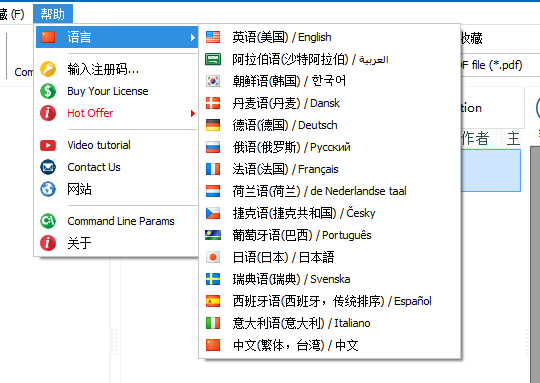Image resolution: width=540 pixels, height=383 pixels.
Task: Click the United States flag icon
Action: (213, 37)
